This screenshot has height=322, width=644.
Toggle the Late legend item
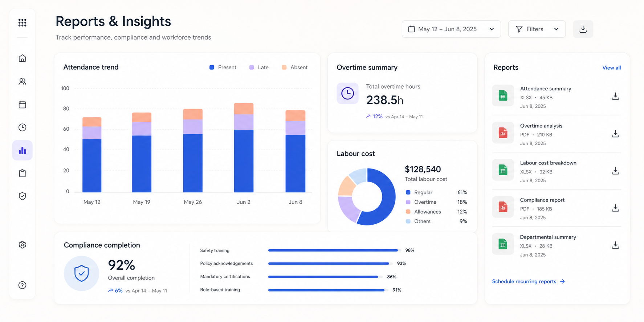pyautogui.click(x=259, y=67)
